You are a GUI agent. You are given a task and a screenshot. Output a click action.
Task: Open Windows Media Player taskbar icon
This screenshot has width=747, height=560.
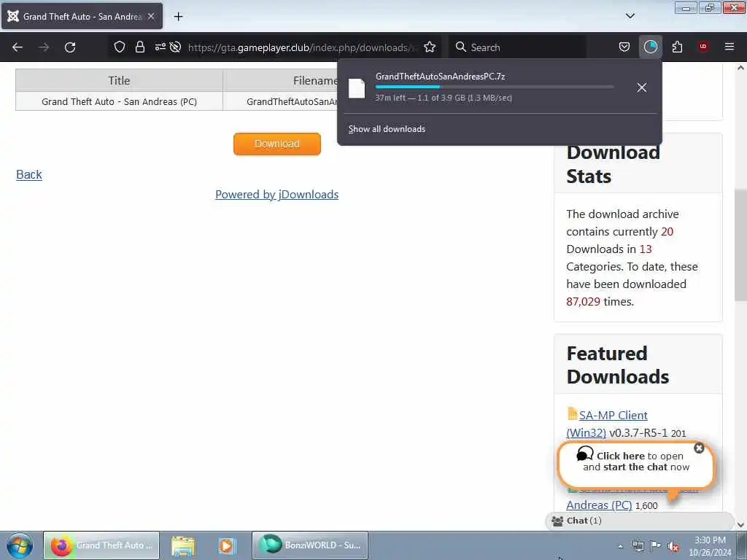(226, 545)
